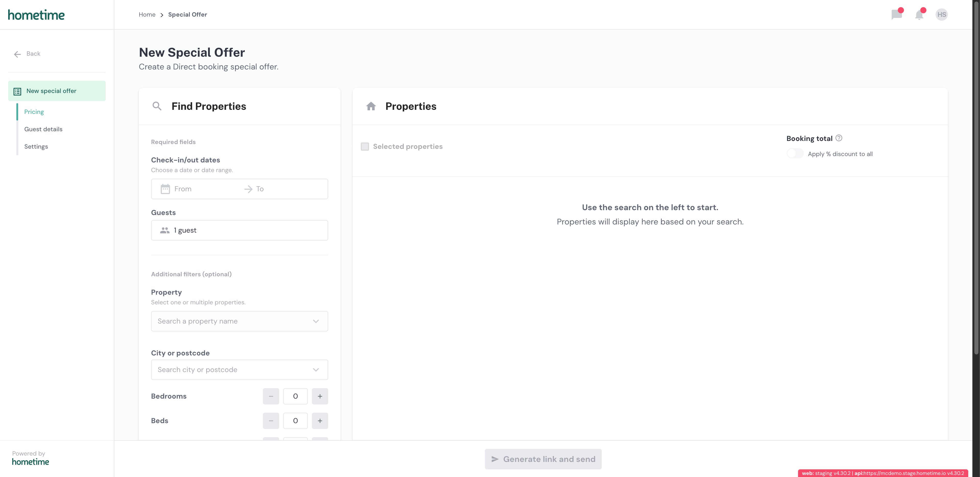Viewport: 980px width, 477px height.
Task: Open the 1 guest selector
Action: point(240,230)
